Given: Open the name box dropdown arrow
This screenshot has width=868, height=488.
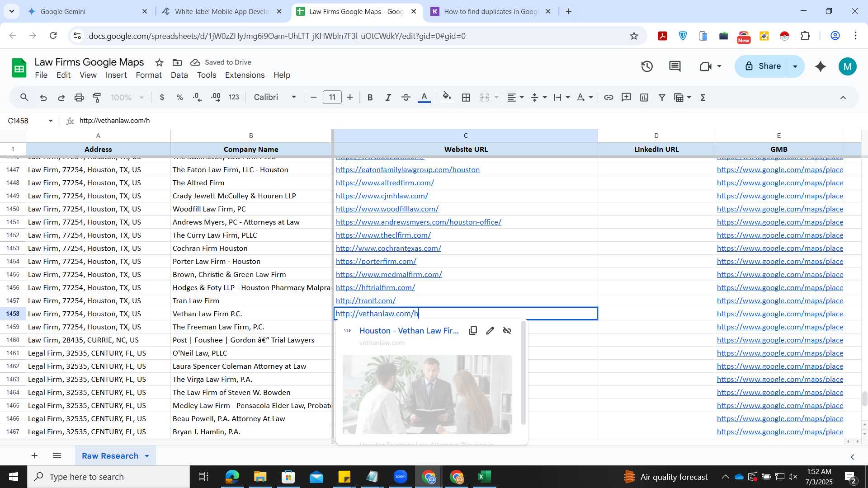Looking at the screenshot, I should (51, 121).
